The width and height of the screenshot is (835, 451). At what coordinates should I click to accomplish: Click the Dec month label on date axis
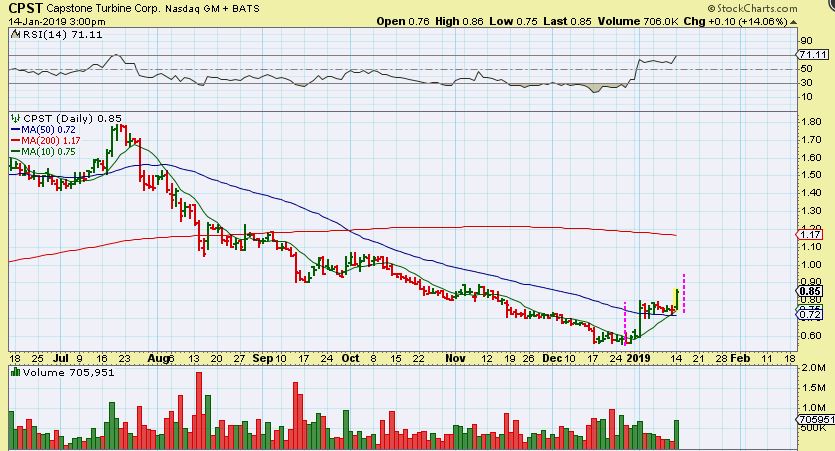click(x=552, y=358)
